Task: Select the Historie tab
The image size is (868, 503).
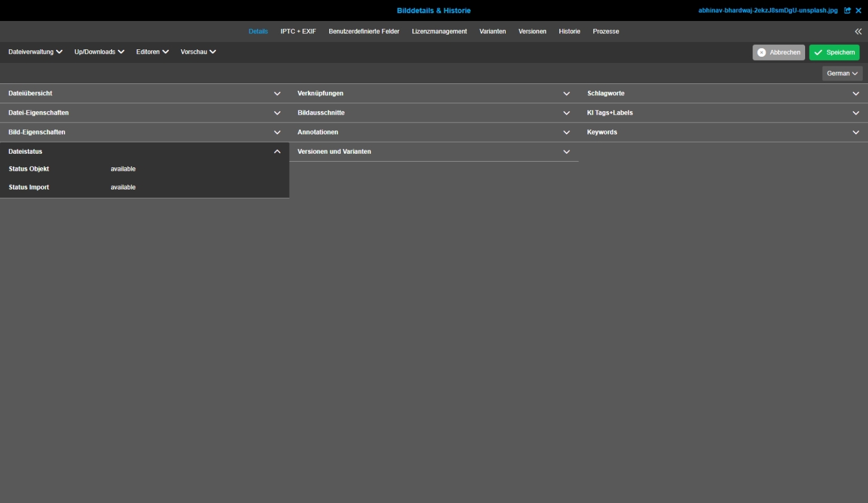Action: 569,31
